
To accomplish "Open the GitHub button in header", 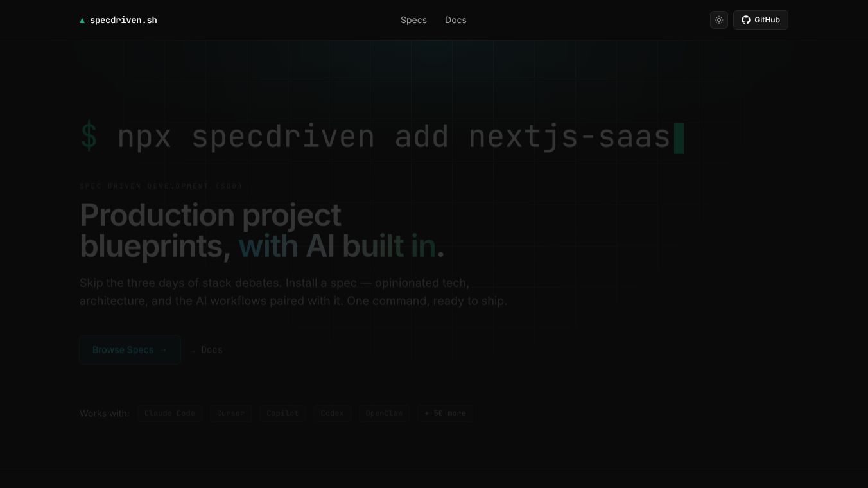I will pos(761,20).
